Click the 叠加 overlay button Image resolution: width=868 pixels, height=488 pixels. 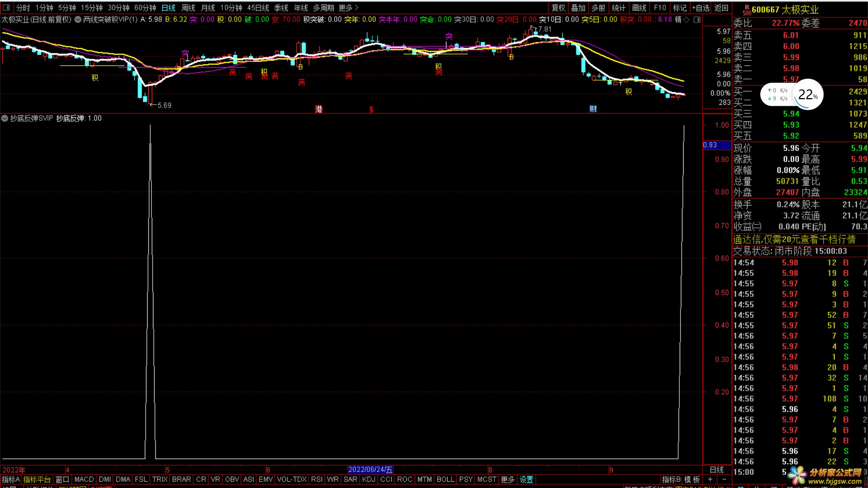[578, 8]
